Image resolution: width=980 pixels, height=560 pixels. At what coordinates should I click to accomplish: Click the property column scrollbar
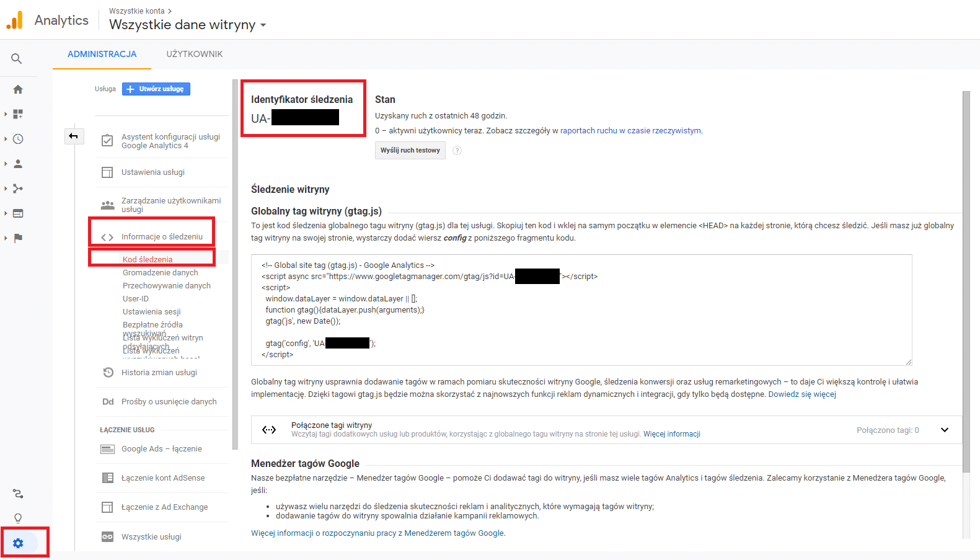coord(235,264)
